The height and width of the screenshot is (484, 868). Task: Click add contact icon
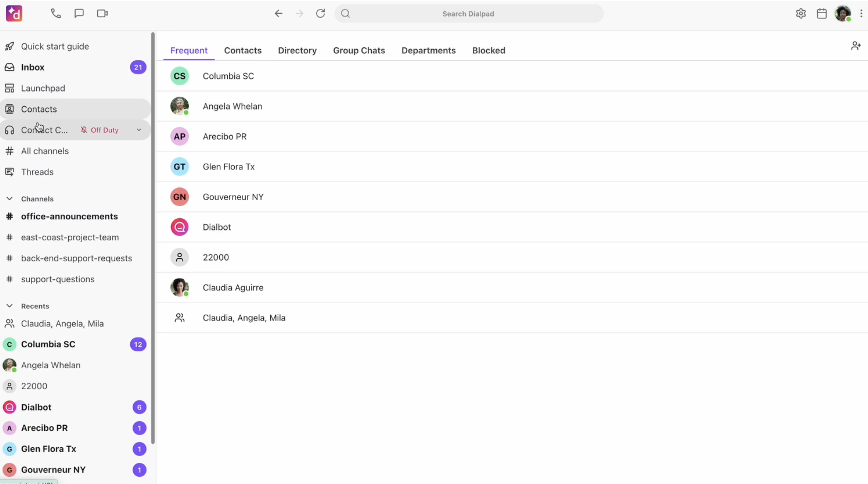click(856, 45)
